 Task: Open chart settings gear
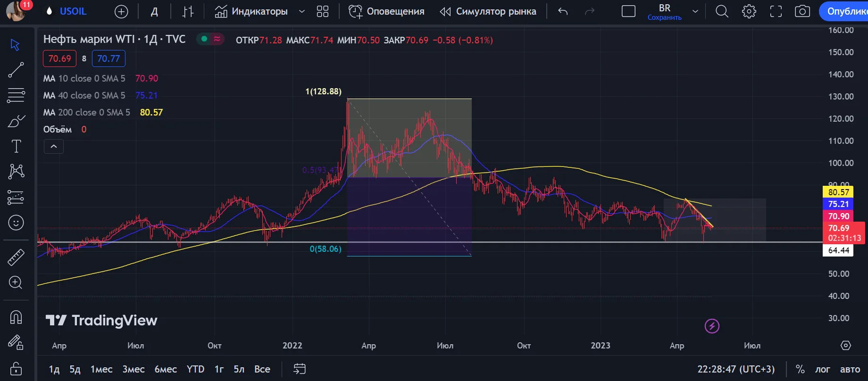[x=749, y=12]
